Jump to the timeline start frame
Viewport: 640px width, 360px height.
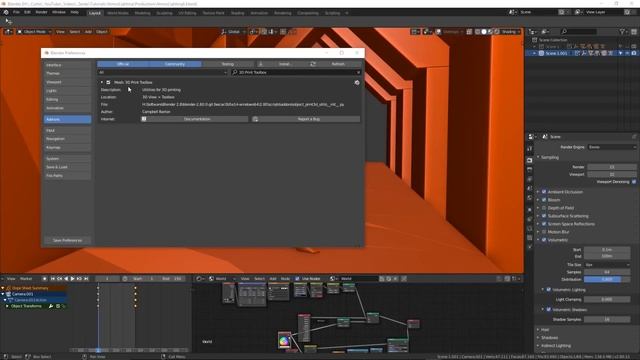coord(53,279)
